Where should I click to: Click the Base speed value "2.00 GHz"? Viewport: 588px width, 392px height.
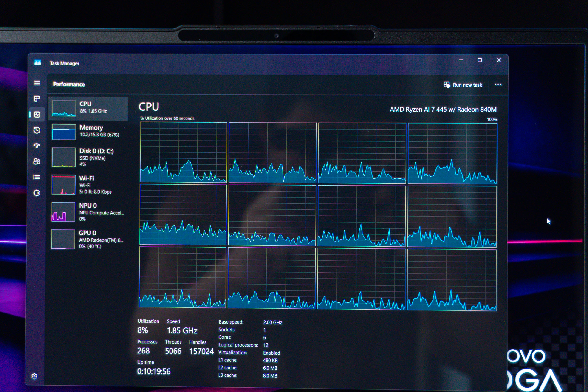click(272, 322)
